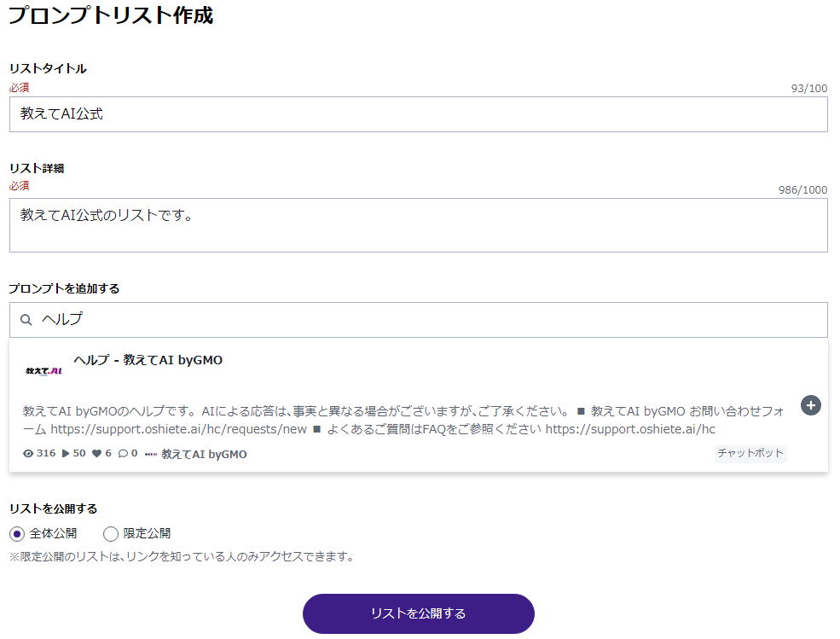Click the リスト詳細 text area

419,225
